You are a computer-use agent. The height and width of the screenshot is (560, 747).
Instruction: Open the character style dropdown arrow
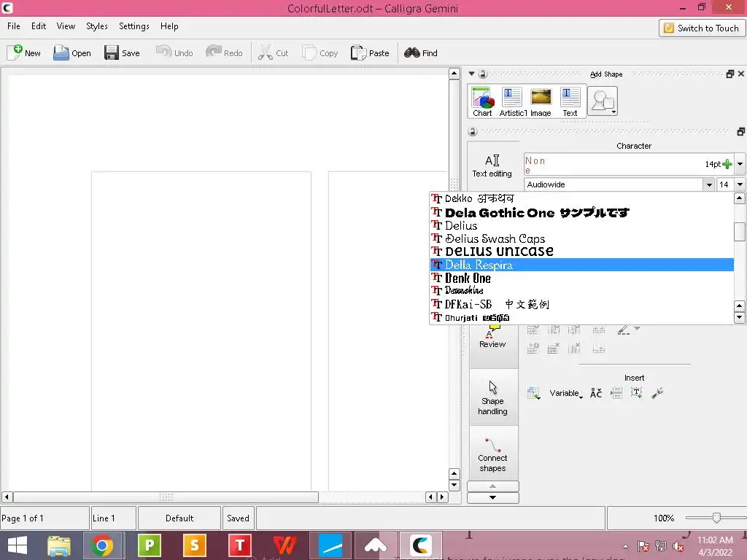coord(740,164)
